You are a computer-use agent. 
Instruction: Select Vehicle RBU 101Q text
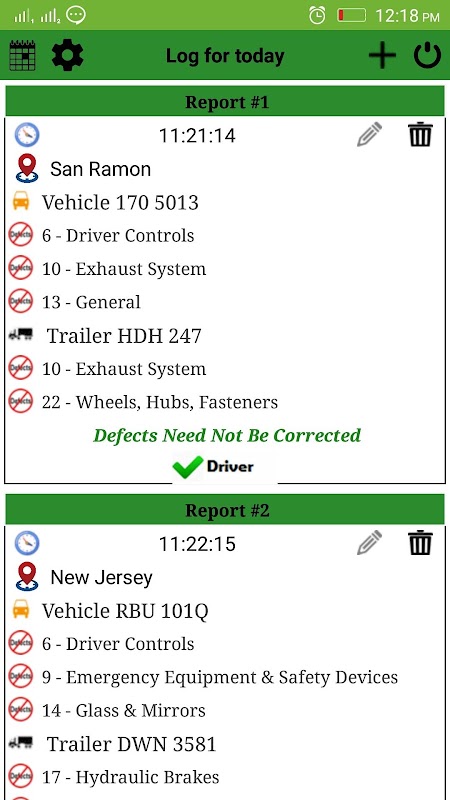pyautogui.click(x=125, y=611)
